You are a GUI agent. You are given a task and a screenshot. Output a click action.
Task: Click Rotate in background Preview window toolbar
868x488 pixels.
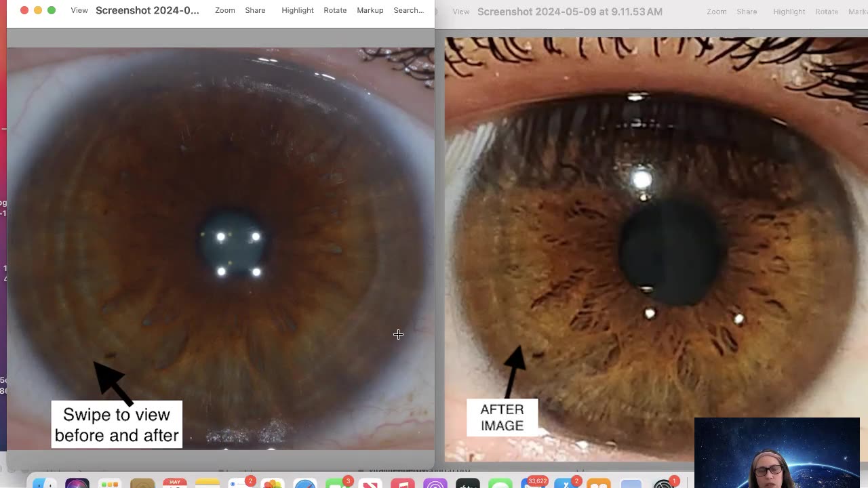coord(827,12)
